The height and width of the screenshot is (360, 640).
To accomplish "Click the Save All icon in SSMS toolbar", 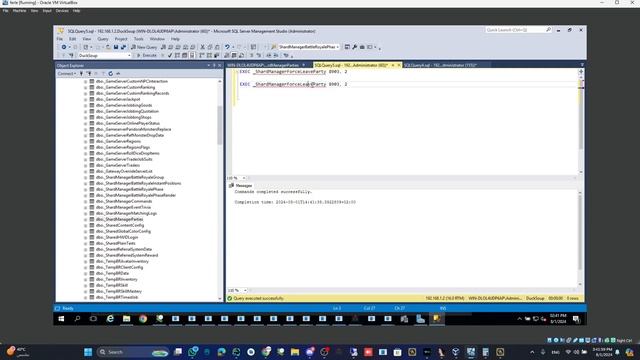I will click(123, 47).
